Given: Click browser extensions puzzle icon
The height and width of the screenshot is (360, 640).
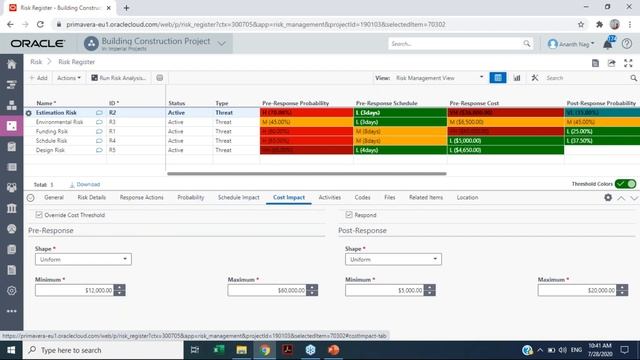Looking at the screenshot, I should (x=599, y=24).
